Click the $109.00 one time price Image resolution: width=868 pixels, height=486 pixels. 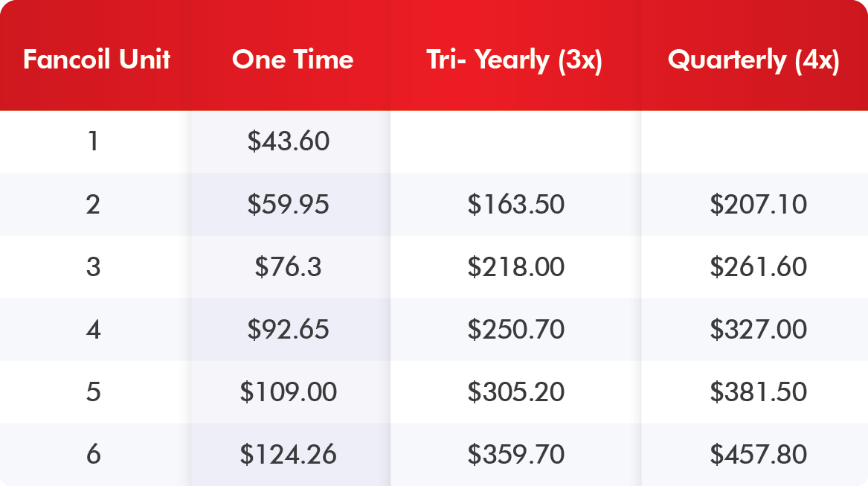coord(289,391)
